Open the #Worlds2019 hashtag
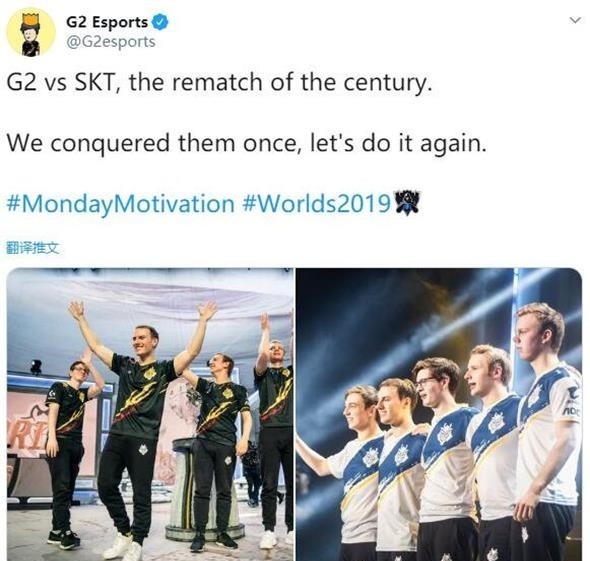The width and height of the screenshot is (590, 561). 316,204
